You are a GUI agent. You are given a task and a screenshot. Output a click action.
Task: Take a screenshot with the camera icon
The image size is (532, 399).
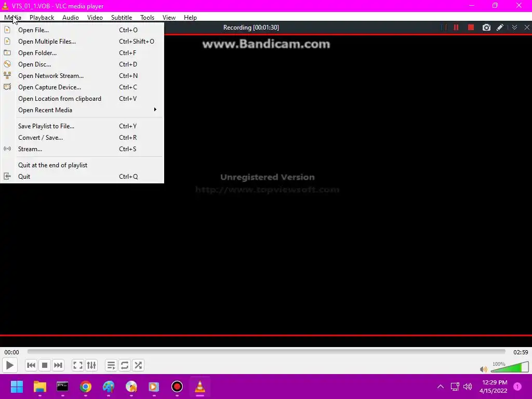click(486, 28)
